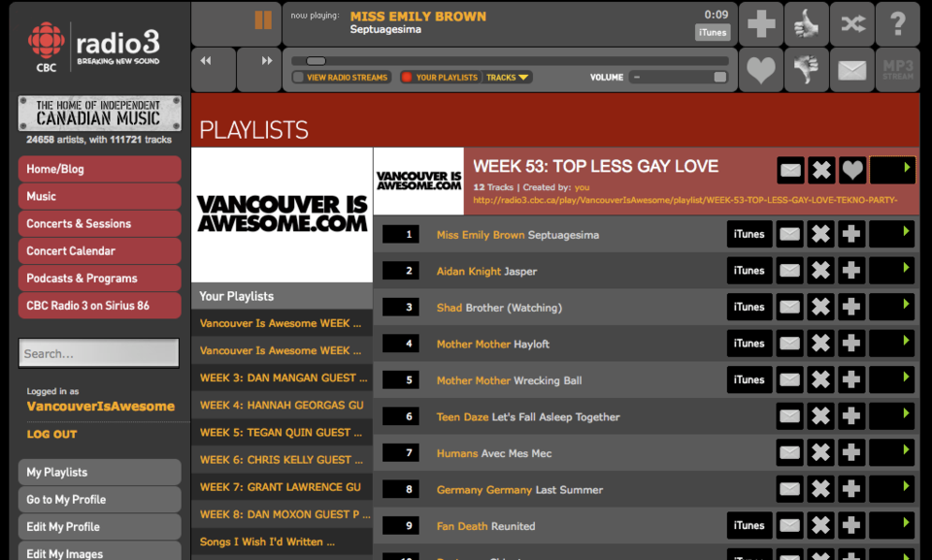
Task: Email the Teen Daze track
Action: 789,416
